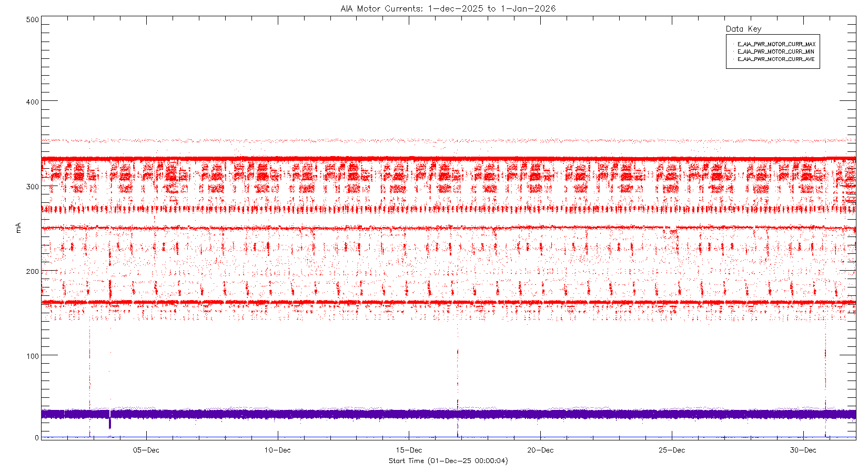
Task: Click the chart title 'AIA Motor Currents'
Action: [x=448, y=8]
